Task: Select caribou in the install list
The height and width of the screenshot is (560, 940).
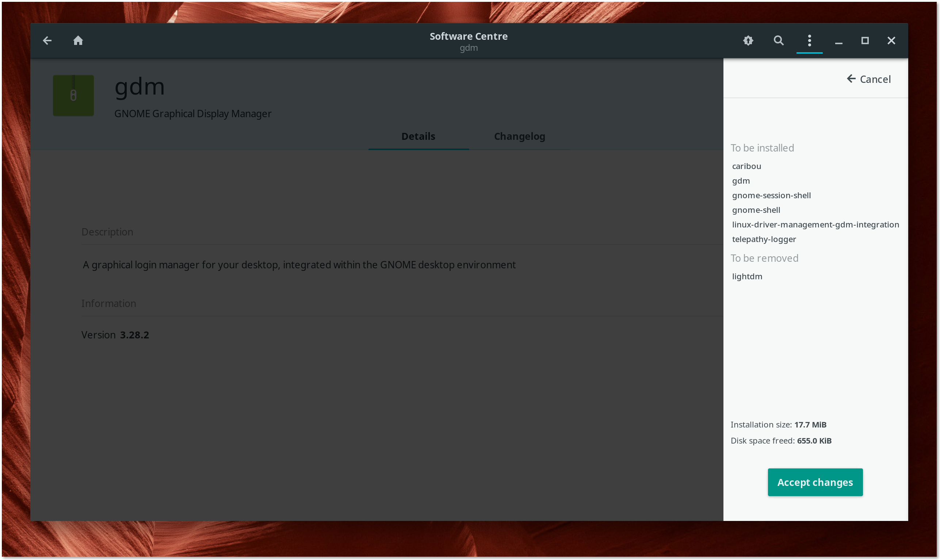Action: 746,166
